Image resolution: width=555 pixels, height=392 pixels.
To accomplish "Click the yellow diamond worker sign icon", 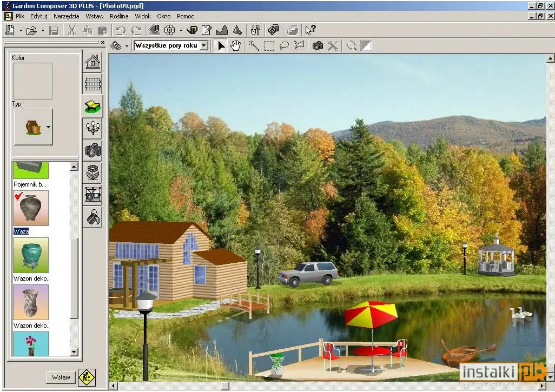I will 87,377.
